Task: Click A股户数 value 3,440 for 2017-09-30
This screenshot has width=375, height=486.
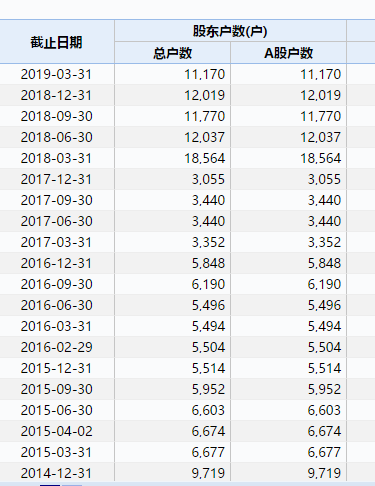Action: [x=324, y=200]
